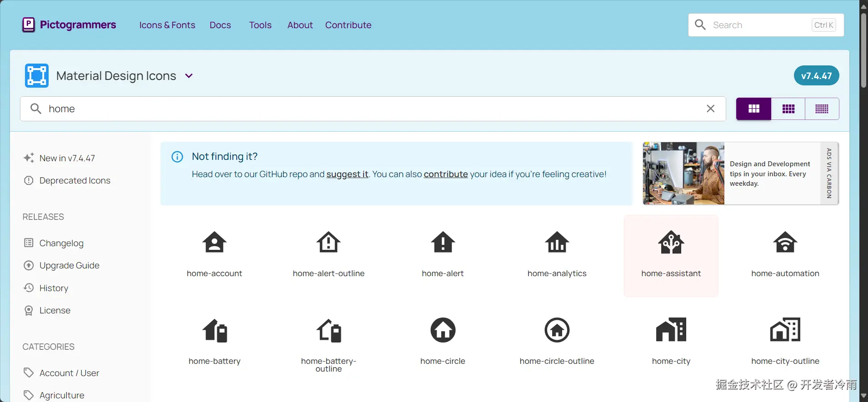Click the Ads via Carbon label
The image size is (868, 402).
[x=829, y=173]
